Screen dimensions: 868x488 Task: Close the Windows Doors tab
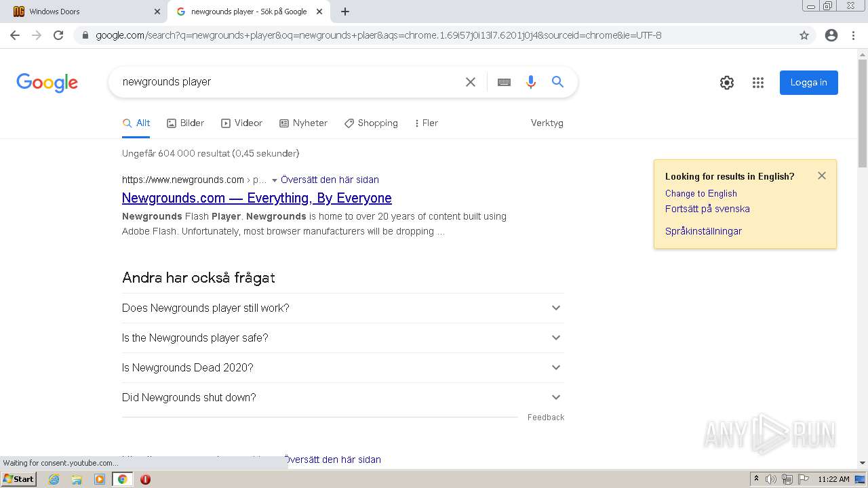157,12
